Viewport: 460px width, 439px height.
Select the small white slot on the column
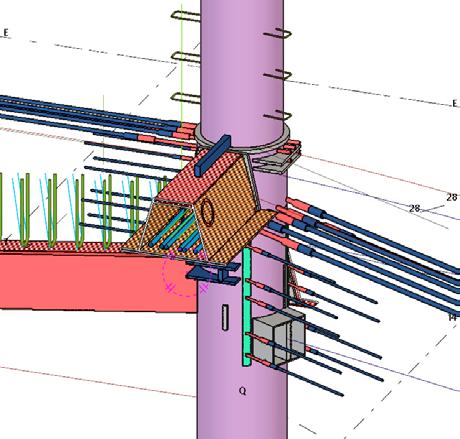point(225,317)
